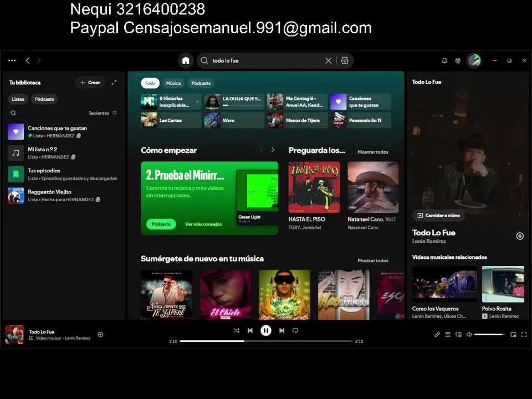Toggle repeat mode
This screenshot has width=532, height=399.
click(295, 330)
